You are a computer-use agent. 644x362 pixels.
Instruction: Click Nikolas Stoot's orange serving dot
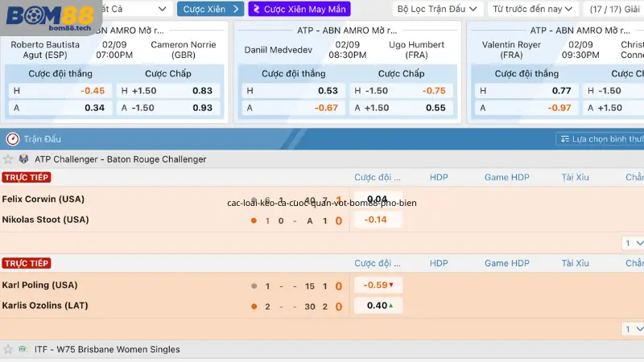[254, 220]
